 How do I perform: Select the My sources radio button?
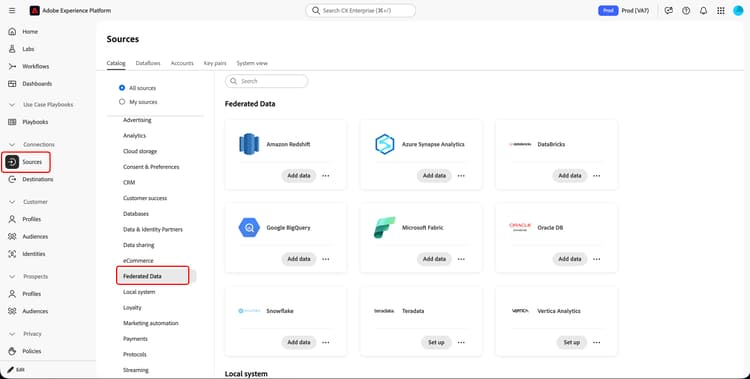coord(122,102)
